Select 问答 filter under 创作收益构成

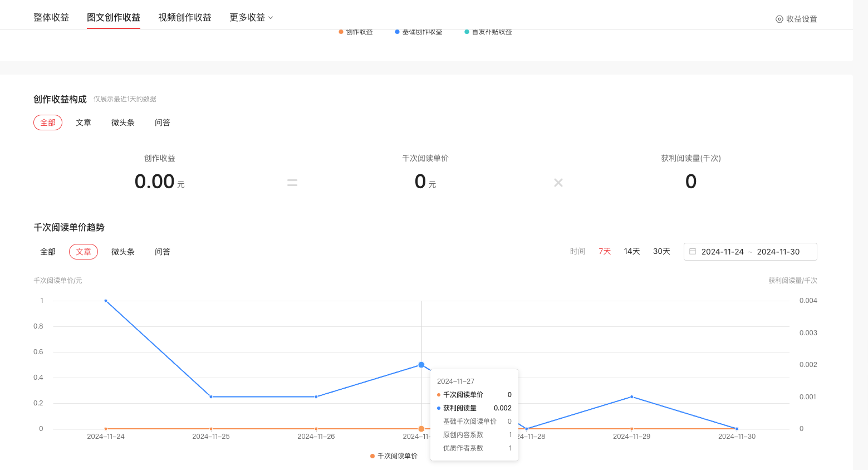(x=163, y=123)
